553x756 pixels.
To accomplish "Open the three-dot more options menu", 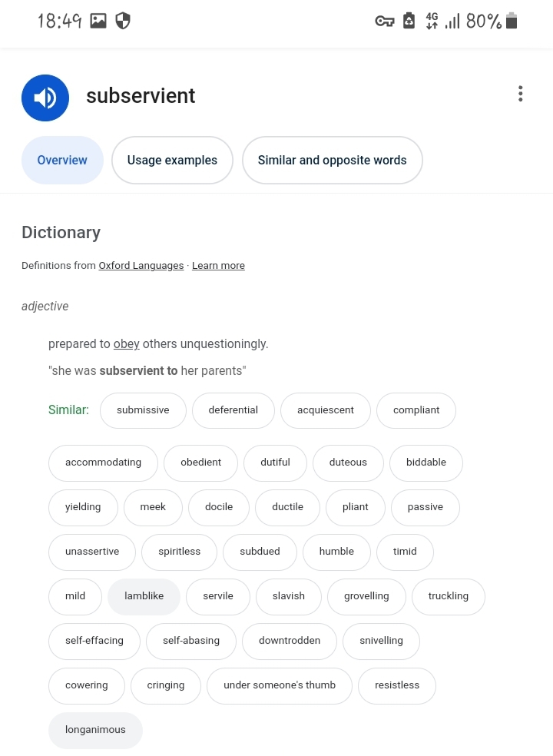I will [520, 94].
